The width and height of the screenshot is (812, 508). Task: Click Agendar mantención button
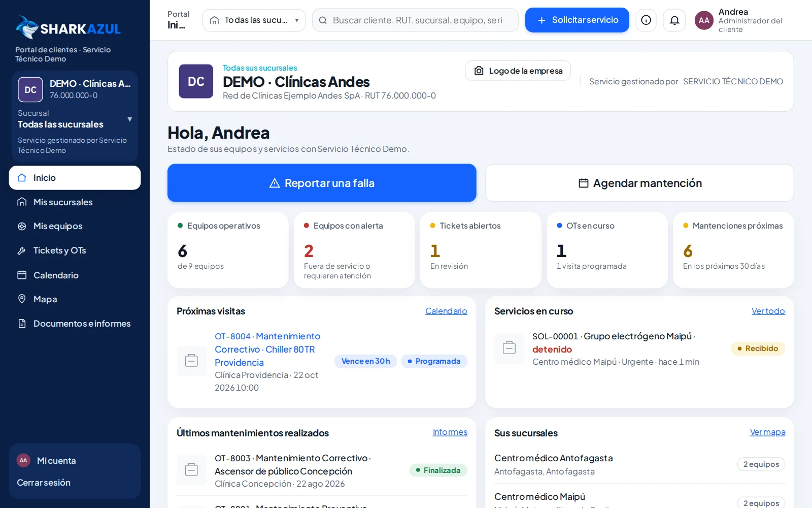point(639,183)
